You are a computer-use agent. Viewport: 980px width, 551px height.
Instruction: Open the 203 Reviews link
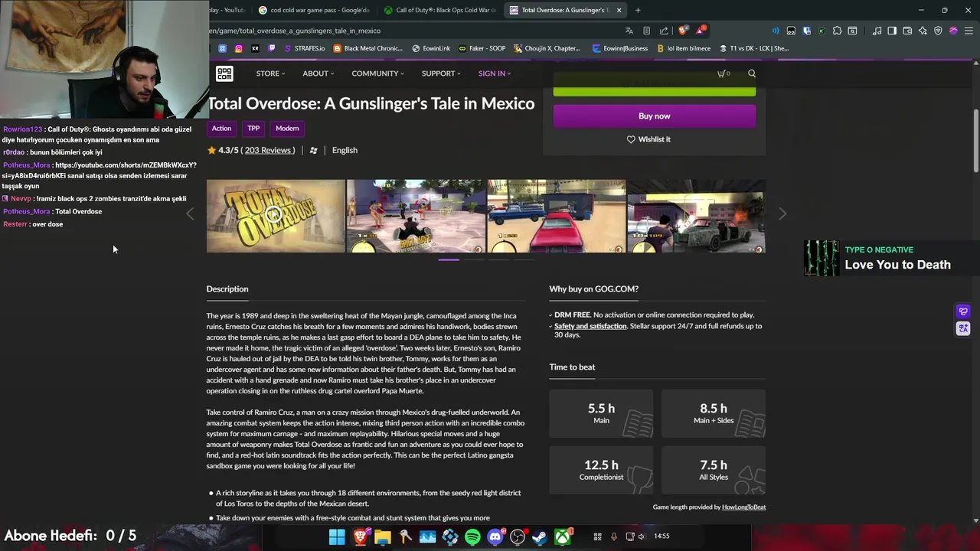[x=268, y=150]
